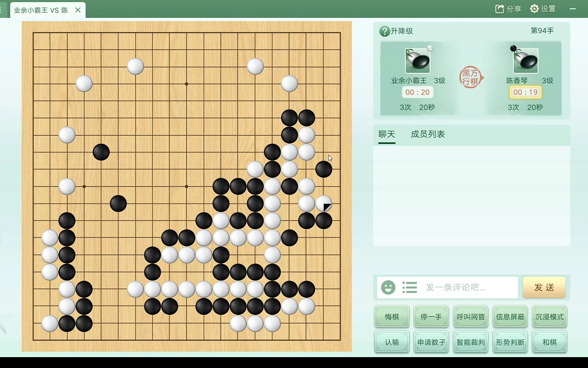This screenshot has height=368, width=588.
Task: Select the 聊天 tab
Action: pyautogui.click(x=387, y=134)
